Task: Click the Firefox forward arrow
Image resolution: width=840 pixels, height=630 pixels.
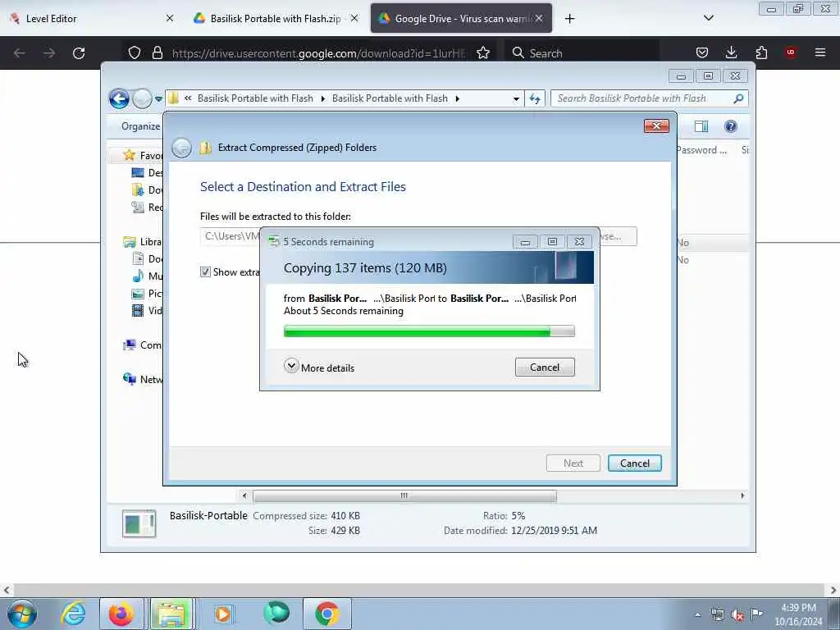Action: click(48, 53)
